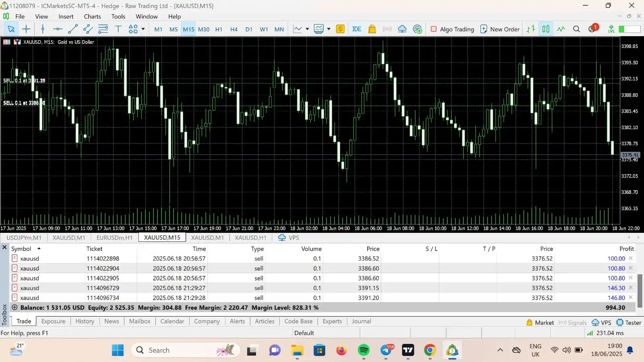The width and height of the screenshot is (644, 362).
Task: Expand the indicators dropdown arrow
Action: click(307, 29)
